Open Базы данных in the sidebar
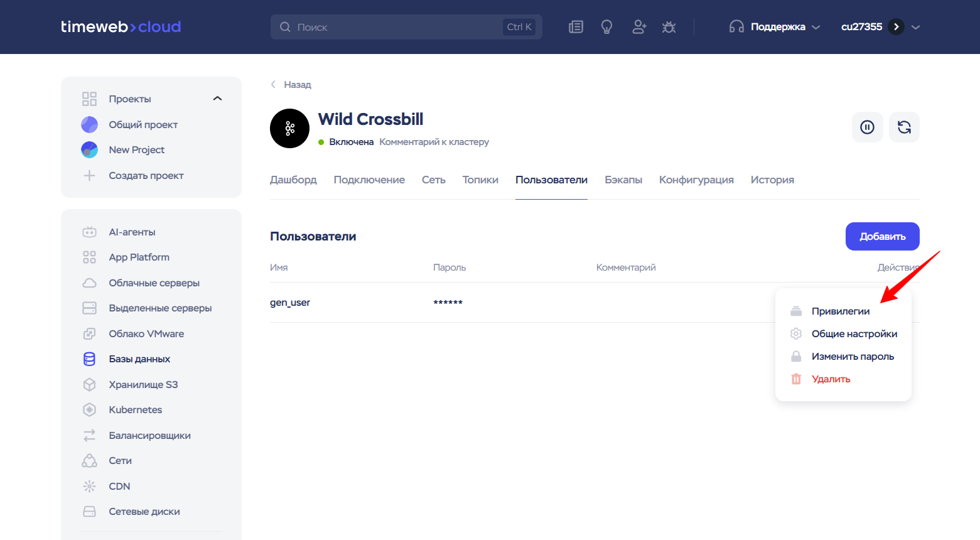The width and height of the screenshot is (980, 540). [x=139, y=359]
